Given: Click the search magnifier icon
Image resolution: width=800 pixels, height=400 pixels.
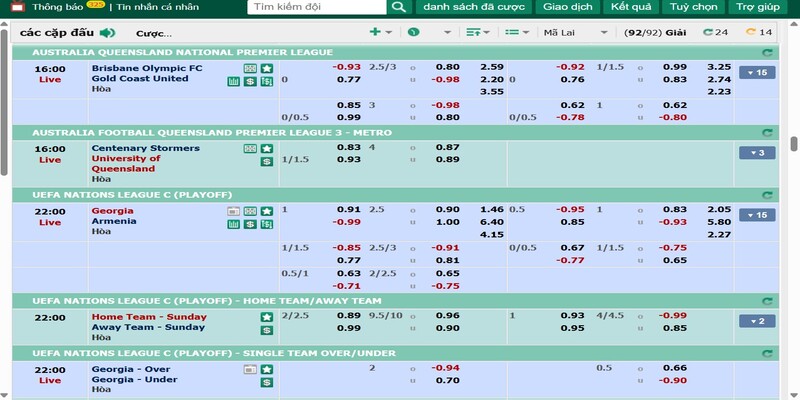Looking at the screenshot, I should point(398,7).
